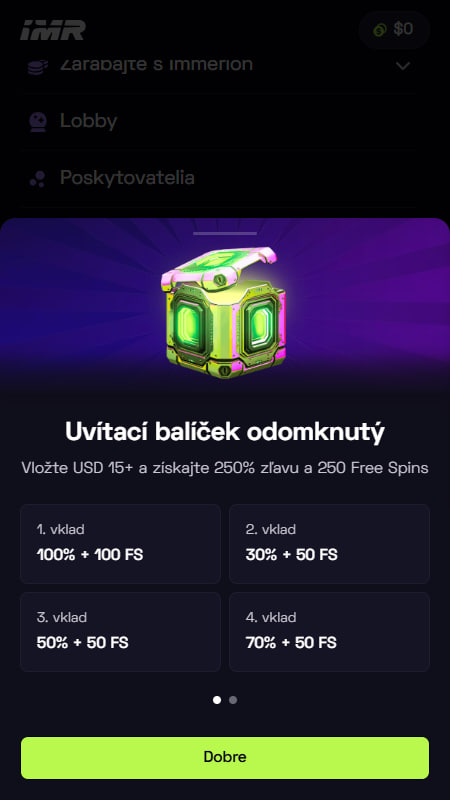The height and width of the screenshot is (800, 450).
Task: Click the Uvítací balíček odomknutý heading
Action: pyautogui.click(x=225, y=433)
